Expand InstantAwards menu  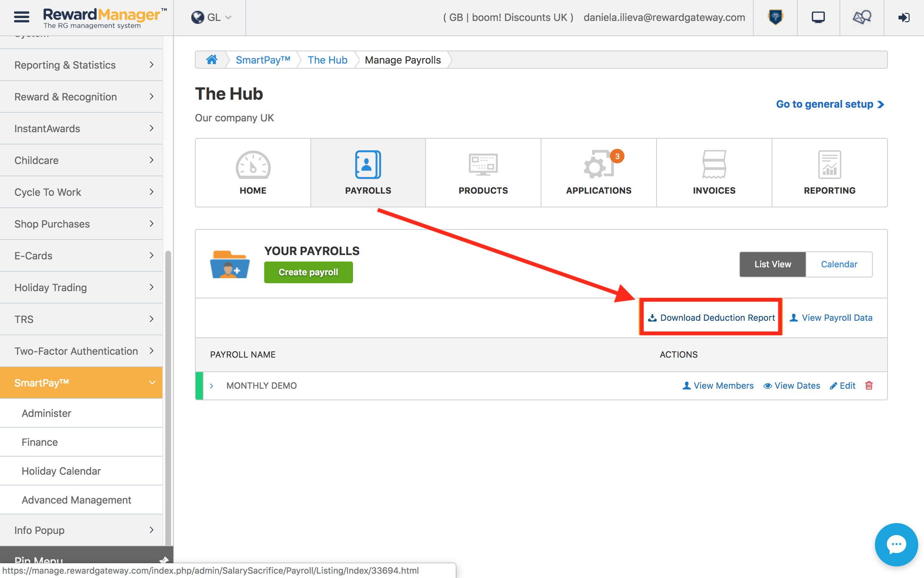point(81,129)
